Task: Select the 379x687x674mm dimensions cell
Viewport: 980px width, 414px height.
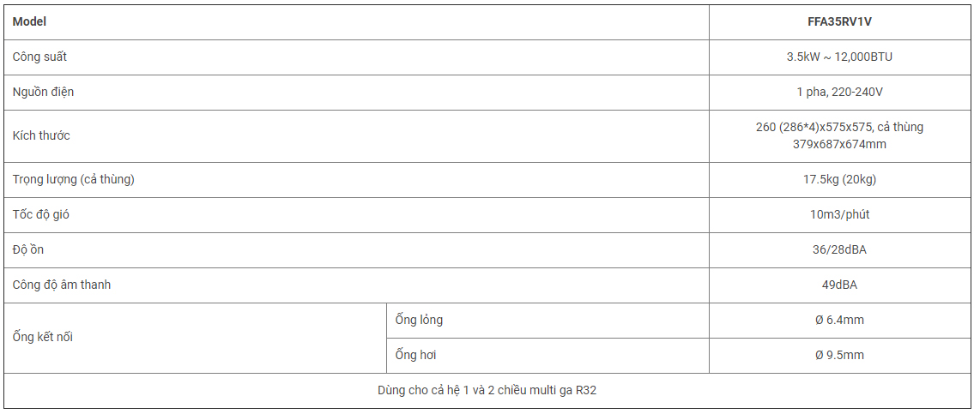Action: pos(839,144)
